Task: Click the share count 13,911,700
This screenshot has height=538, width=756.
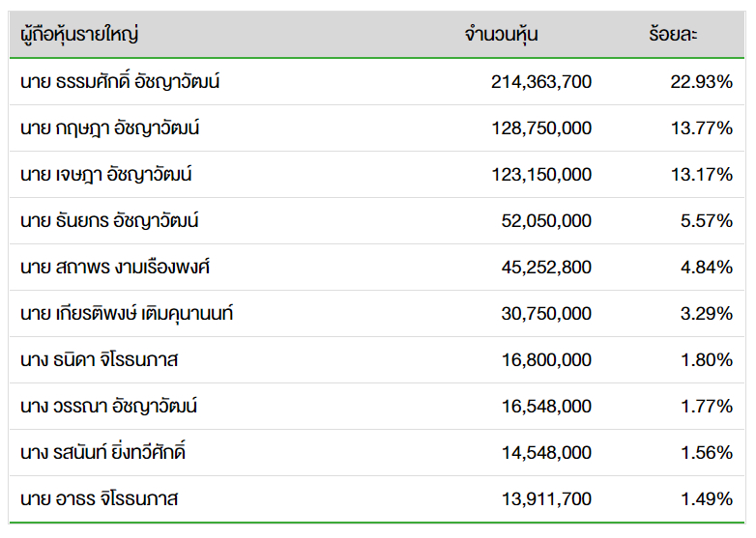Action: [547, 499]
